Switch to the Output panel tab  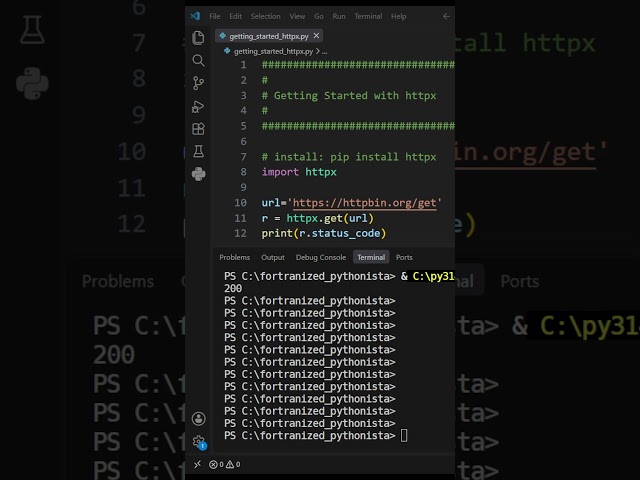coord(273,257)
